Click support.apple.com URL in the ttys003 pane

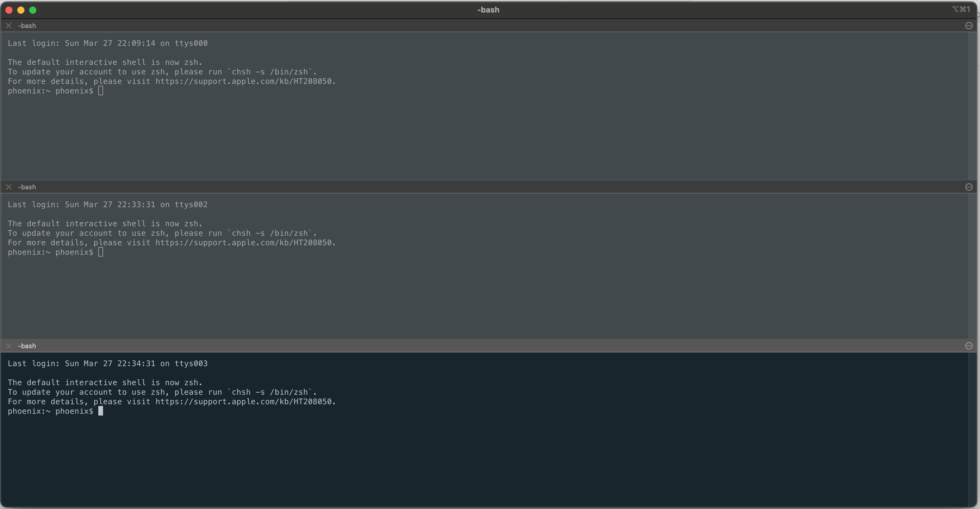(243, 402)
